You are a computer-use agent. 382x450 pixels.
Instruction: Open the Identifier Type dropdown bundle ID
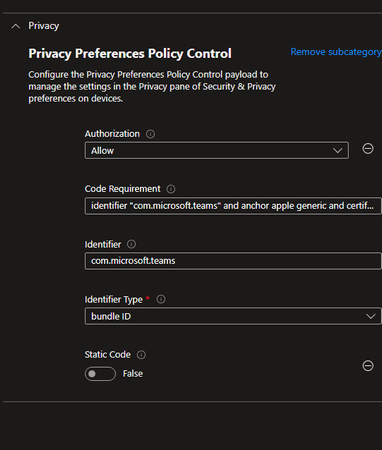click(x=233, y=316)
